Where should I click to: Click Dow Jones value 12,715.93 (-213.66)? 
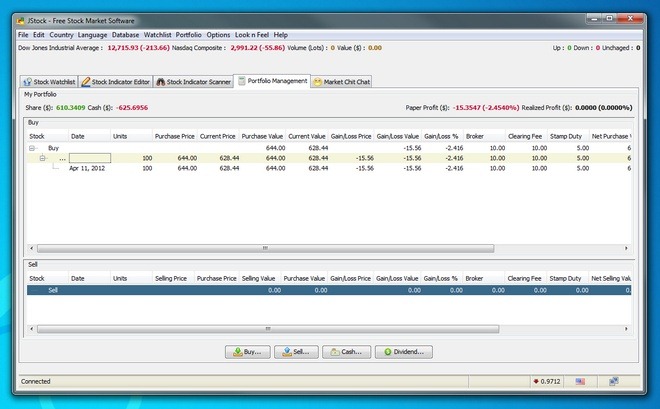(138, 48)
